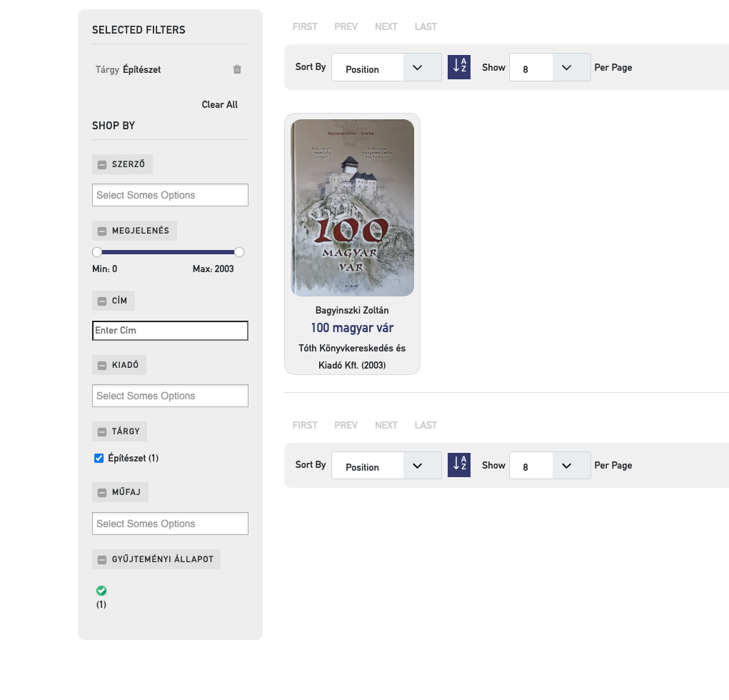
Task: Click NEXT in the top pagination
Action: click(386, 26)
